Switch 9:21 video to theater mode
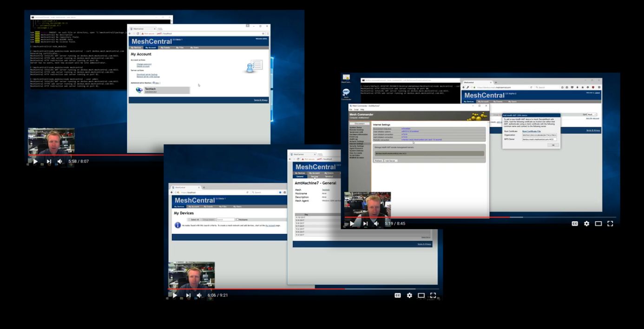Image resolution: width=644 pixels, height=329 pixels. 421,295
